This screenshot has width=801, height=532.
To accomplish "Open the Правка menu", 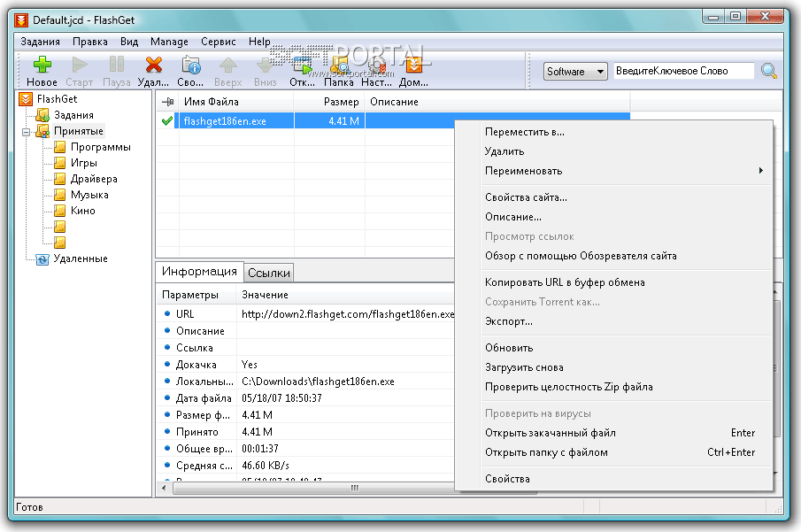I will (90, 42).
